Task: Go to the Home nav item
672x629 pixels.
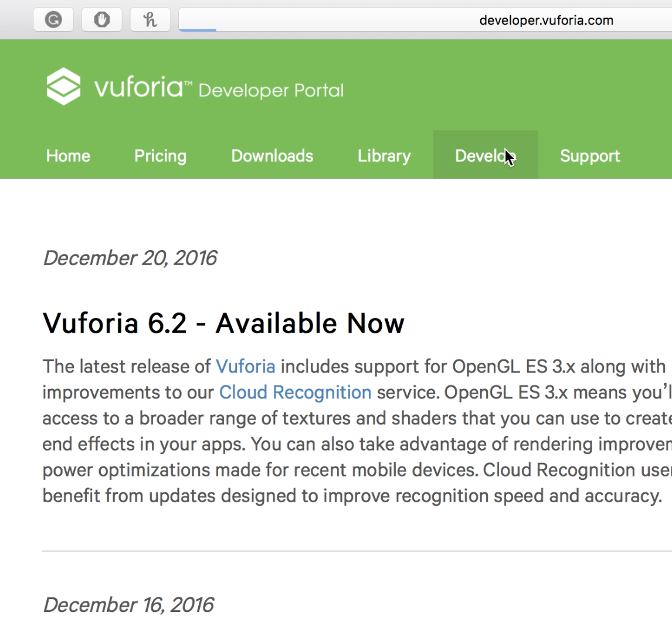Action: (68, 156)
